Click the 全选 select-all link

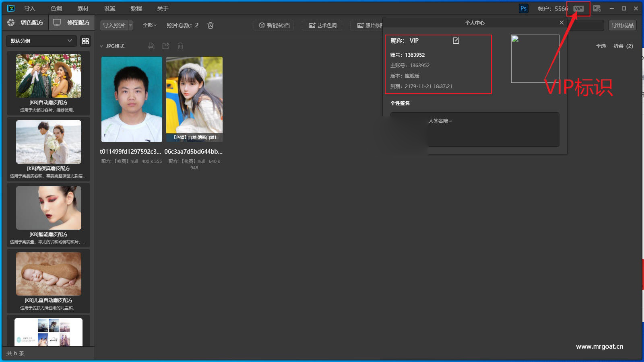(x=601, y=46)
